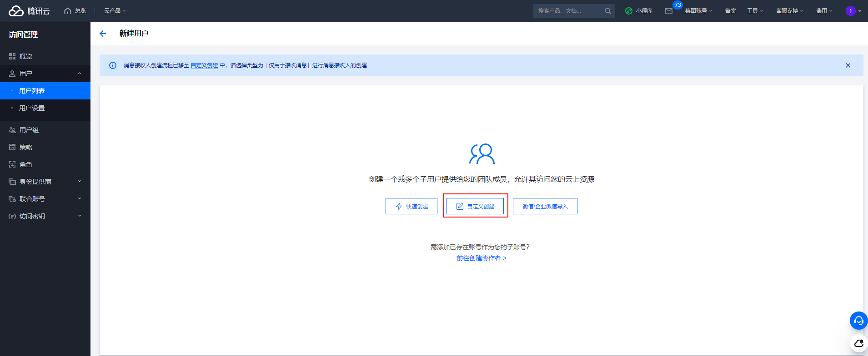The image size is (868, 356).
Task: Open the 总览 home overview
Action: (75, 11)
